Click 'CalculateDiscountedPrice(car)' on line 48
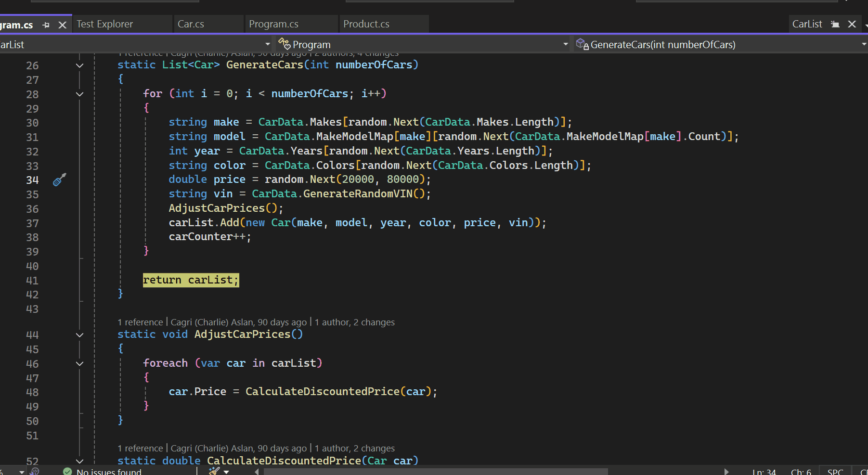Viewport: 868px width, 475px height. tap(338, 392)
